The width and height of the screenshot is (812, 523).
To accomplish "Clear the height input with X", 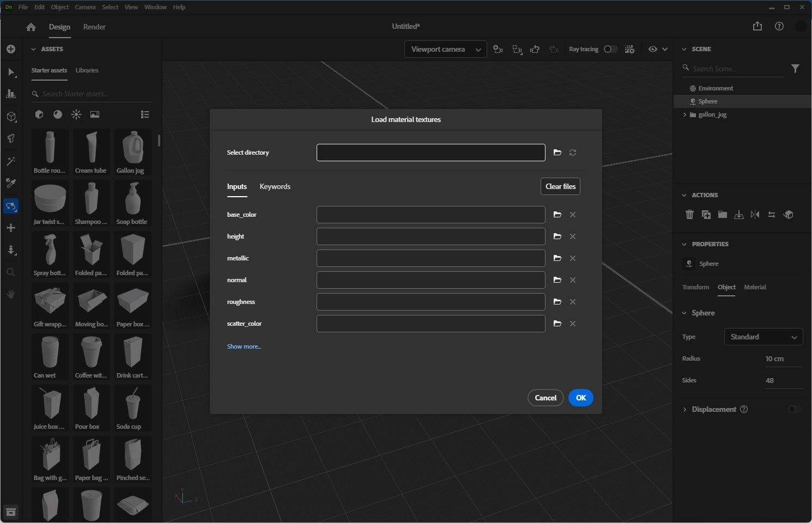I will tap(573, 236).
